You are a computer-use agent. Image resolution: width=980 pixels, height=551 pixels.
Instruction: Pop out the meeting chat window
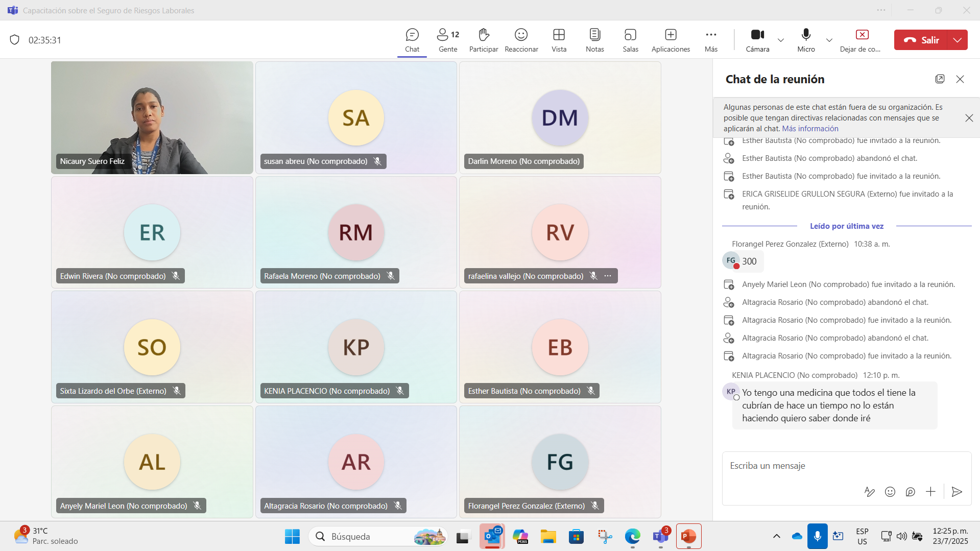pyautogui.click(x=940, y=79)
